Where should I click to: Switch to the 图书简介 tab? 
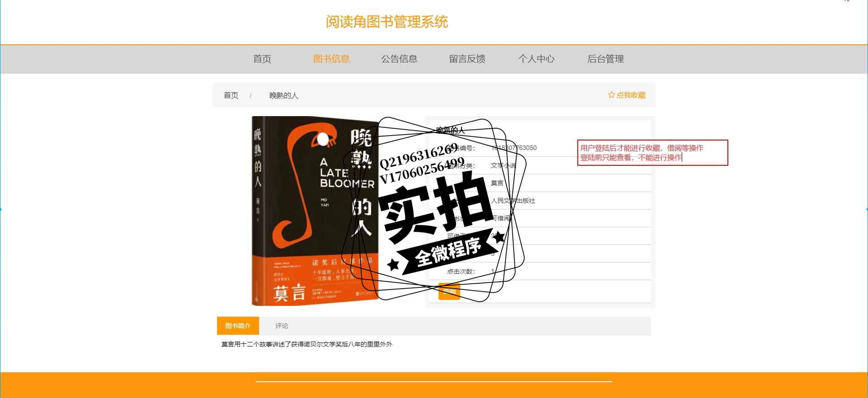[x=238, y=326]
